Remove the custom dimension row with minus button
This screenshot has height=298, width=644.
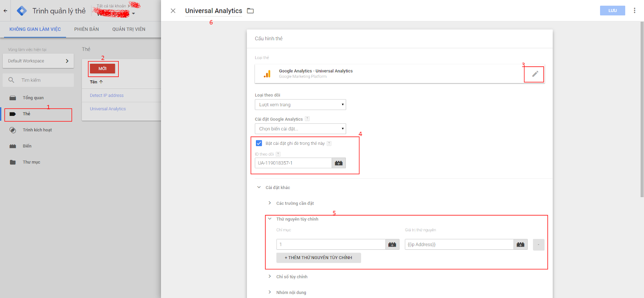[539, 245]
